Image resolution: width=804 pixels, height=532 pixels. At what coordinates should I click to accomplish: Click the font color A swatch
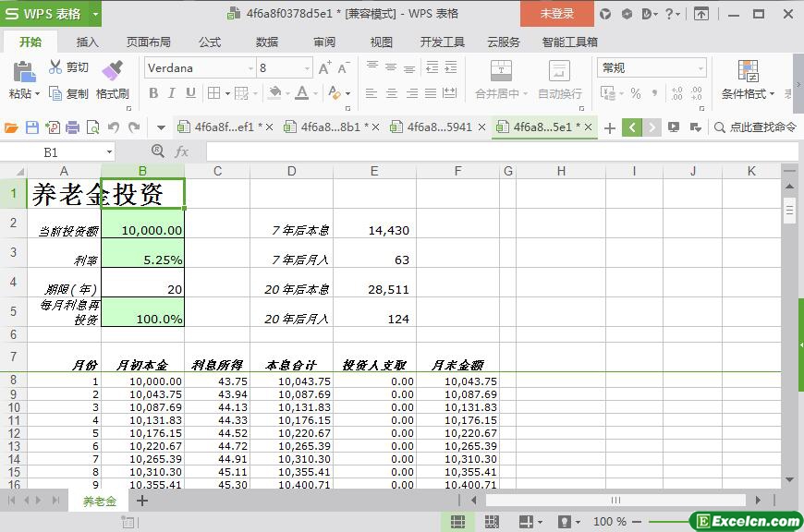pyautogui.click(x=301, y=93)
